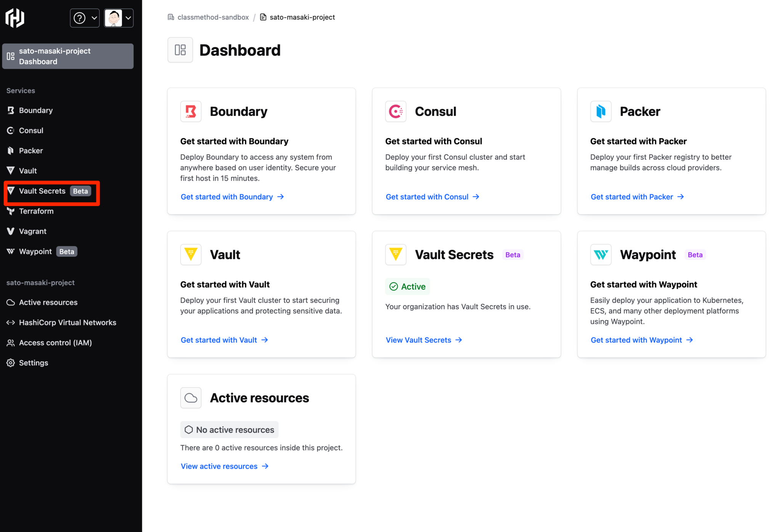Open Vault from the sidebar
The image size is (781, 532).
click(27, 170)
